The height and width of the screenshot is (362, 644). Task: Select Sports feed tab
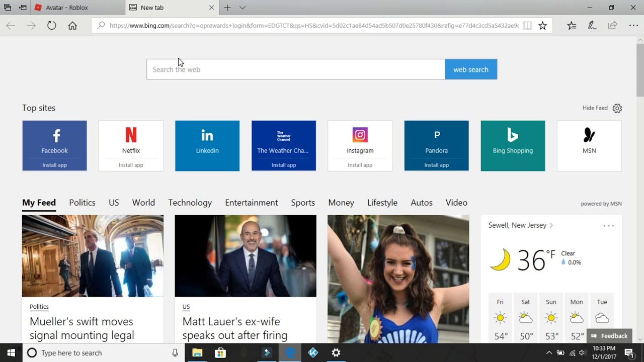[x=303, y=203]
